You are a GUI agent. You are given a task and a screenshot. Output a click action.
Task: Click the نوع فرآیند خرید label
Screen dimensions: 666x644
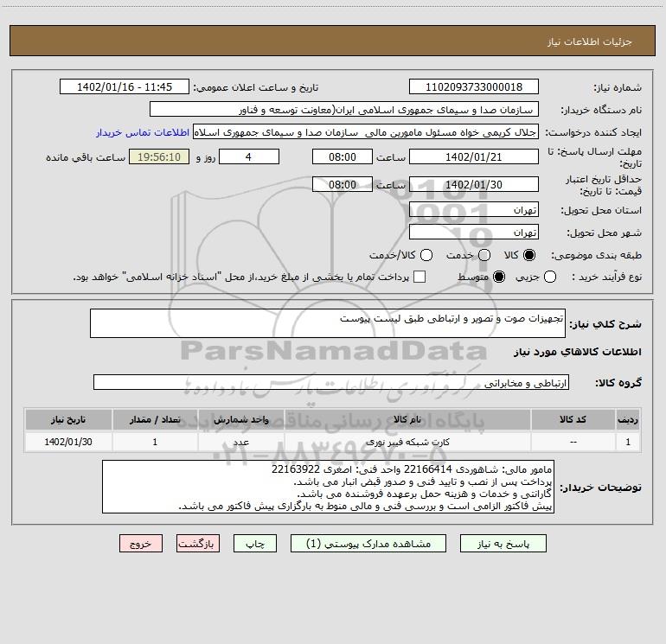coord(606,277)
